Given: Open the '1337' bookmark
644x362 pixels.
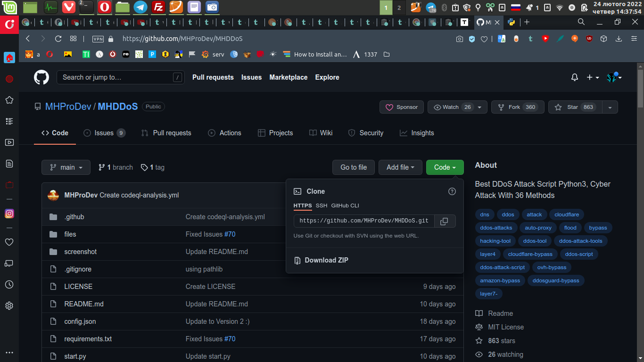Looking at the screenshot, I should pos(366,54).
